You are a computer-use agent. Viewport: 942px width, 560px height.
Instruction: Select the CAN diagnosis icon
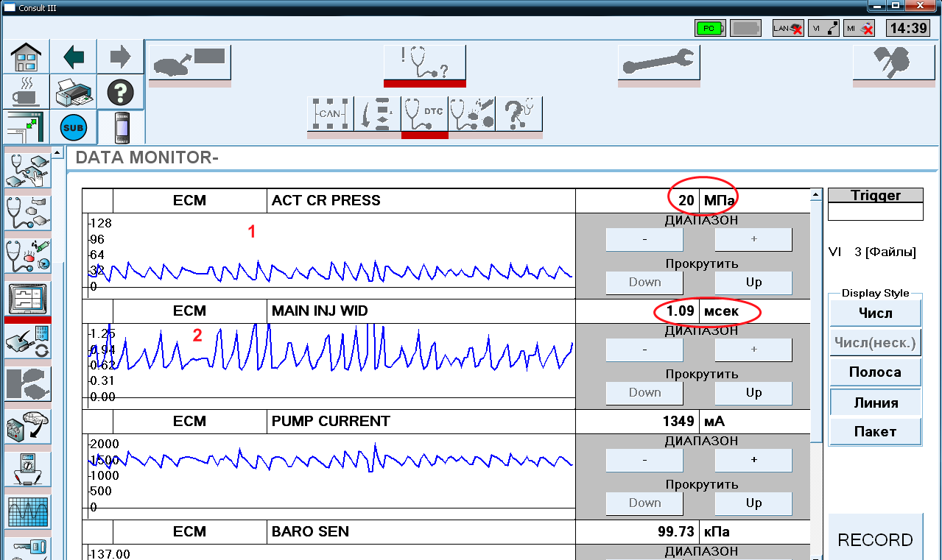tap(330, 114)
